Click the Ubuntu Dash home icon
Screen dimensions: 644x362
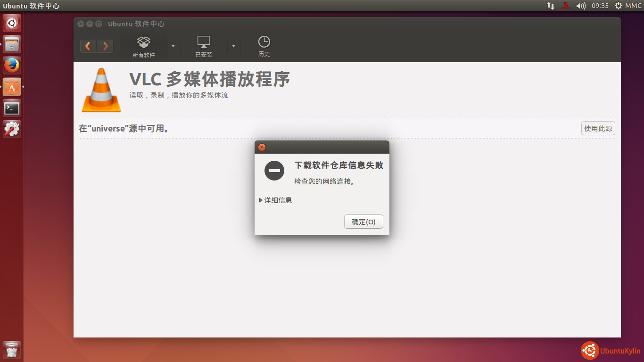(x=12, y=23)
